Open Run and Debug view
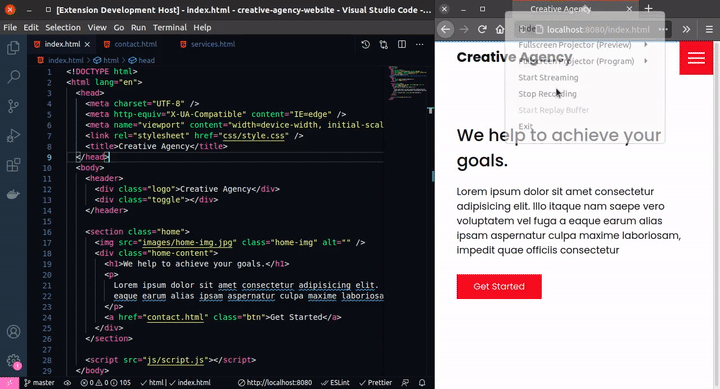Screen dimensions: 720x389 pyautogui.click(x=13, y=135)
